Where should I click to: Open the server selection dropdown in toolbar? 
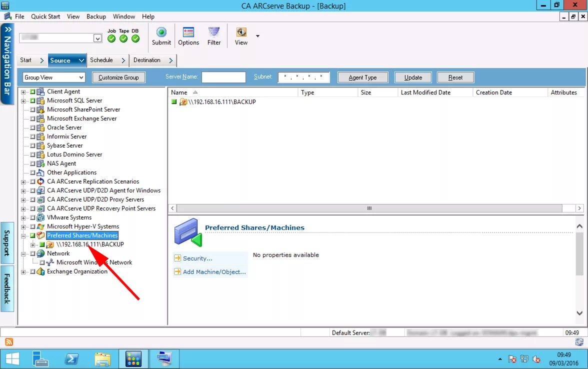[x=97, y=38]
